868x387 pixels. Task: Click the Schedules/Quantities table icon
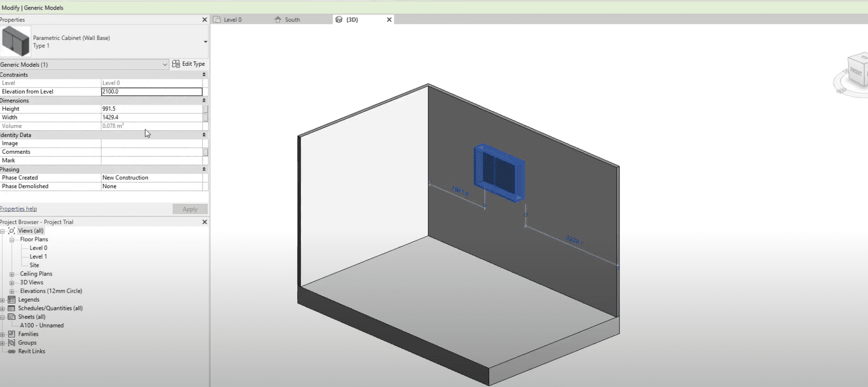click(x=12, y=308)
